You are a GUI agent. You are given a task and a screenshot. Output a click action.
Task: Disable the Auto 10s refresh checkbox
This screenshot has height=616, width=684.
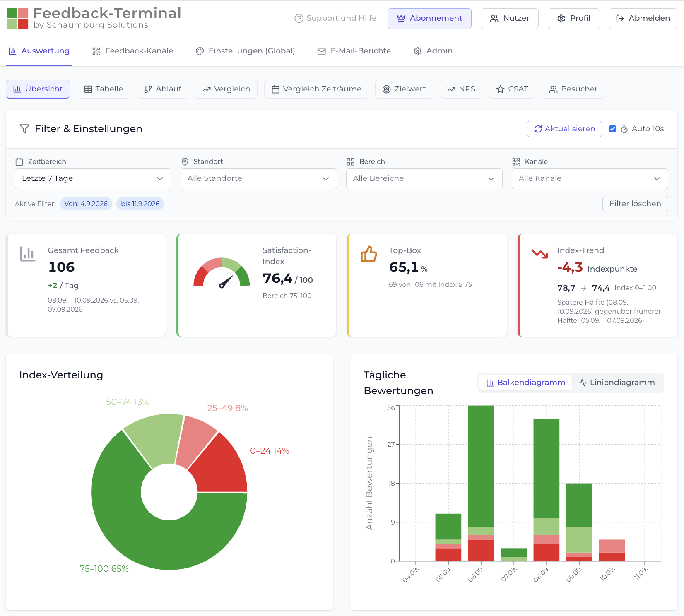[x=613, y=129]
